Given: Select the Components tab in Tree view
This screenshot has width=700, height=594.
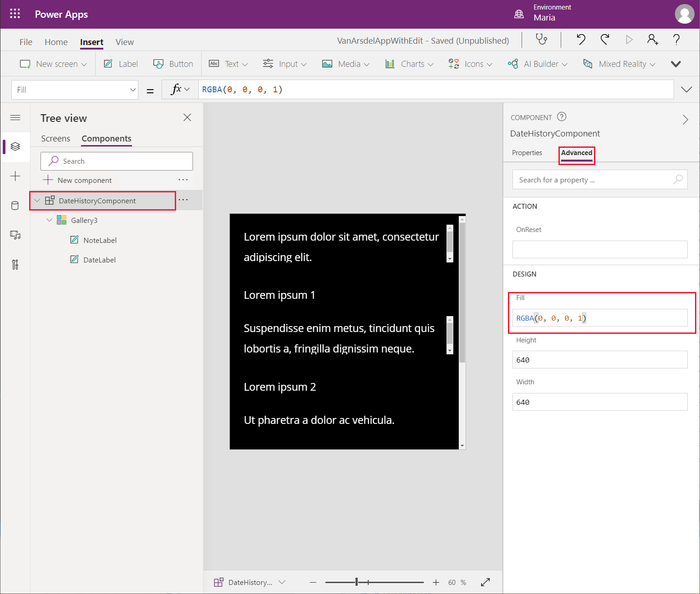Looking at the screenshot, I should 107,138.
